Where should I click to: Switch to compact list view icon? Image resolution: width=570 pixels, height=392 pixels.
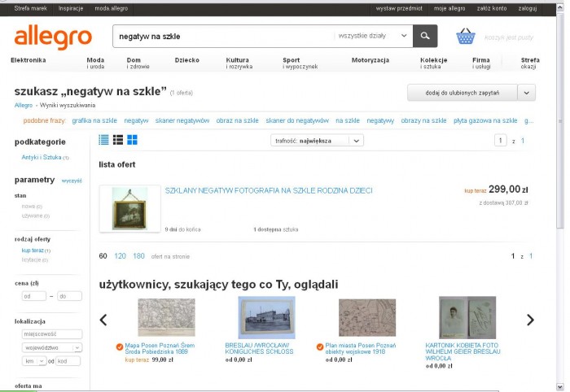point(103,140)
